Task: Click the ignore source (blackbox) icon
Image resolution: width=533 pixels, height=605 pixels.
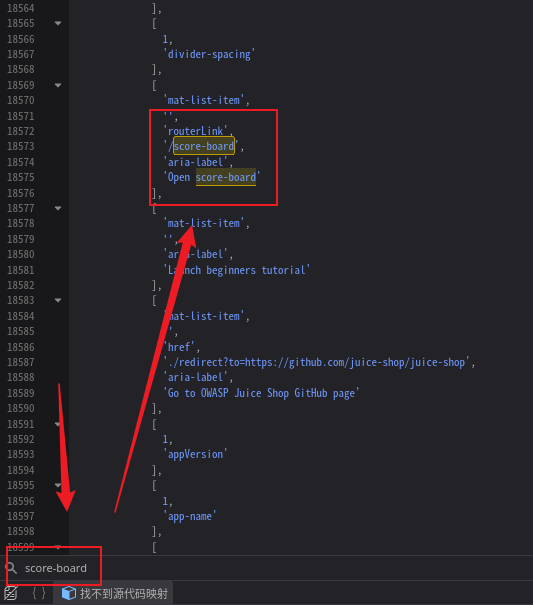Action: [x=10, y=593]
